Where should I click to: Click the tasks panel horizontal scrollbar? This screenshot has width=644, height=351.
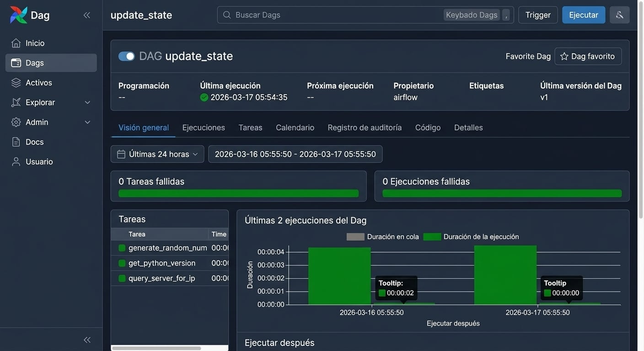156,348
